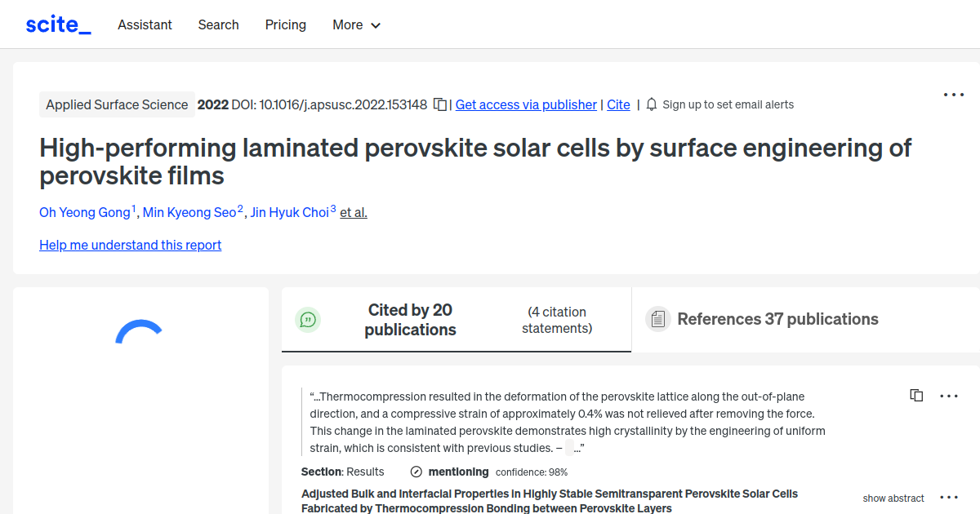Open the three-dot menu on the citation card
This screenshot has height=514, width=980.
pyautogui.click(x=949, y=395)
